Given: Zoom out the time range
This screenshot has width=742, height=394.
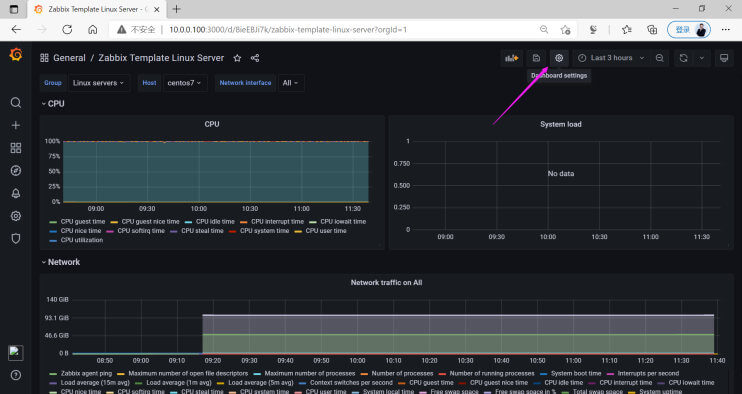Looking at the screenshot, I should click(660, 58).
